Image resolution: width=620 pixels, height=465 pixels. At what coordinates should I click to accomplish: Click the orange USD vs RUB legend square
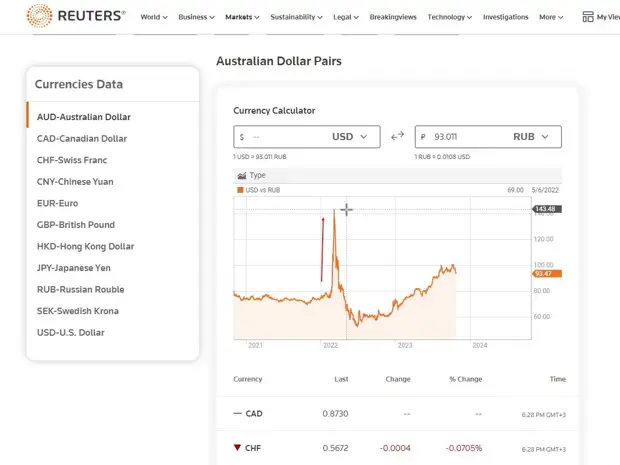(240, 189)
